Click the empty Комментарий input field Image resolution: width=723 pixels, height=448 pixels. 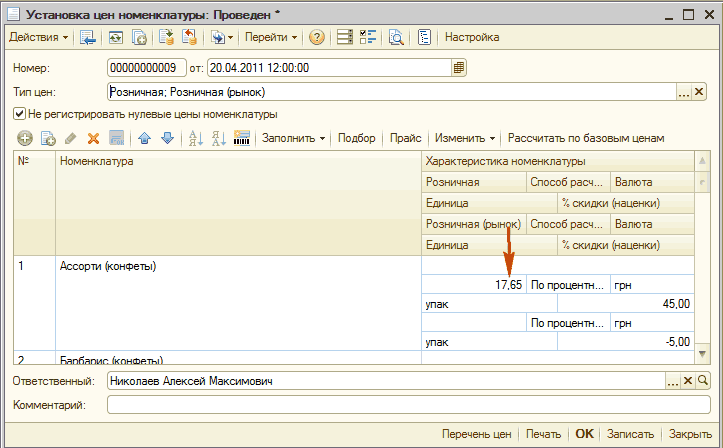pos(409,405)
